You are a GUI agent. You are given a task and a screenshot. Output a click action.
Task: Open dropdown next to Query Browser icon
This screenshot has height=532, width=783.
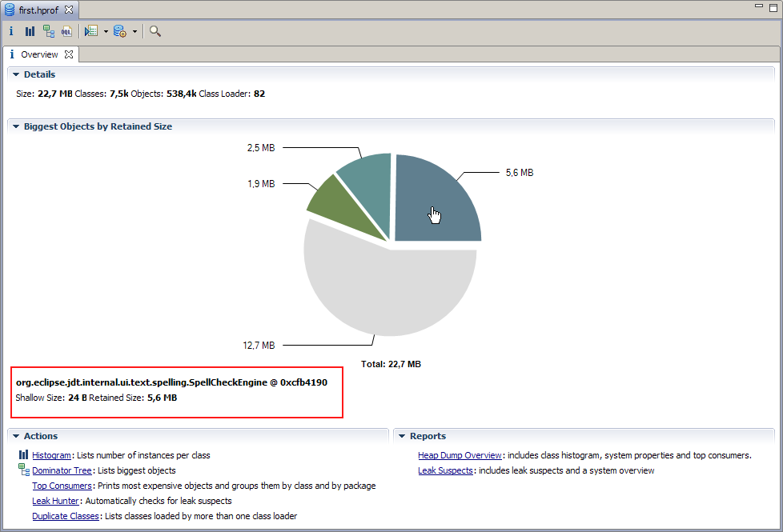135,31
